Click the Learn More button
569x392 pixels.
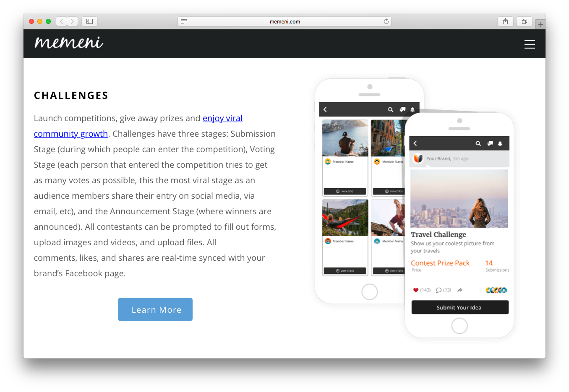[x=155, y=309]
